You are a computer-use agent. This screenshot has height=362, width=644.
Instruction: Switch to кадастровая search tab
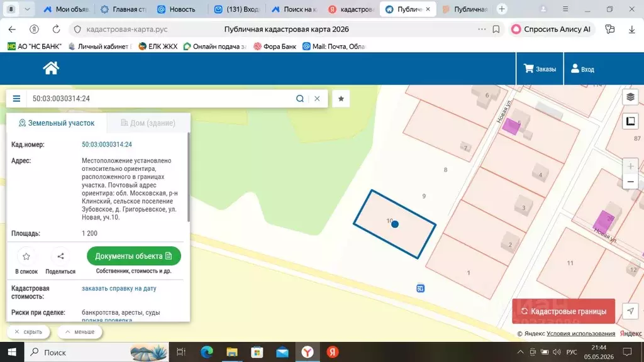pos(351,9)
